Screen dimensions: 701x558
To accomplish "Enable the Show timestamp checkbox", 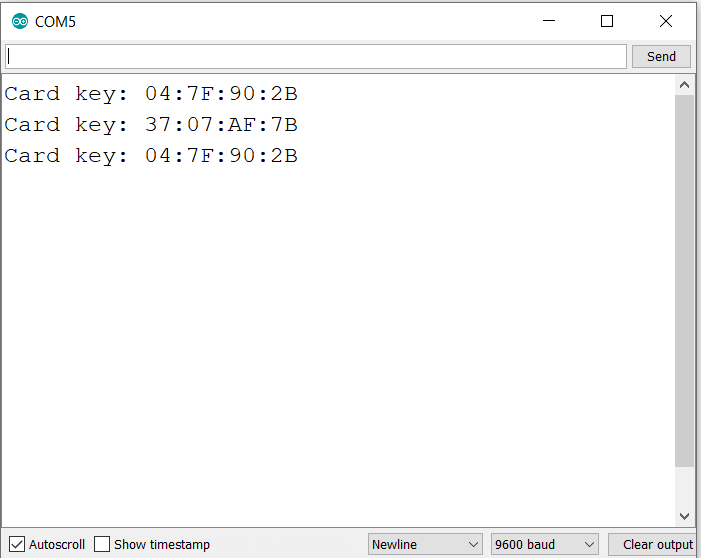I will (102, 544).
